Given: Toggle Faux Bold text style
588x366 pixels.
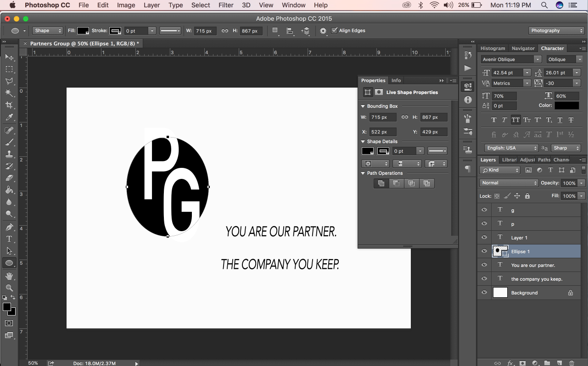Looking at the screenshot, I should click(x=494, y=120).
